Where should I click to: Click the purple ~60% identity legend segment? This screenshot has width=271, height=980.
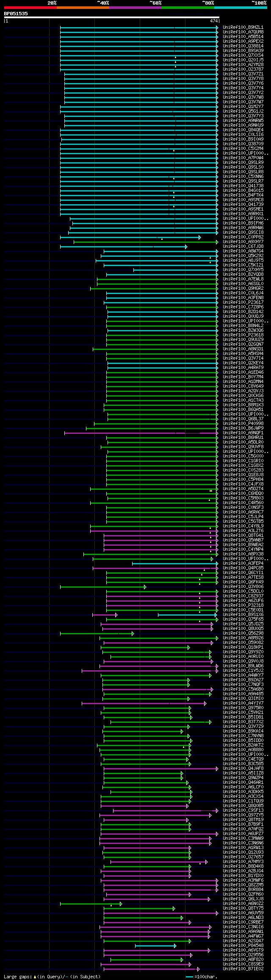click(x=135, y=8)
